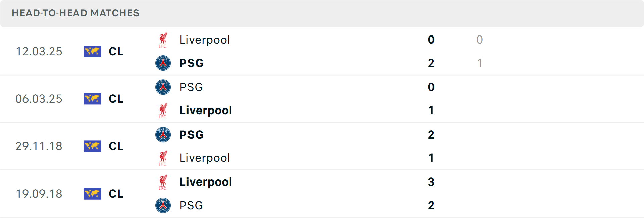This screenshot has height=218, width=644.
Task: Click the Liverpool team name in the first match
Action: point(205,39)
